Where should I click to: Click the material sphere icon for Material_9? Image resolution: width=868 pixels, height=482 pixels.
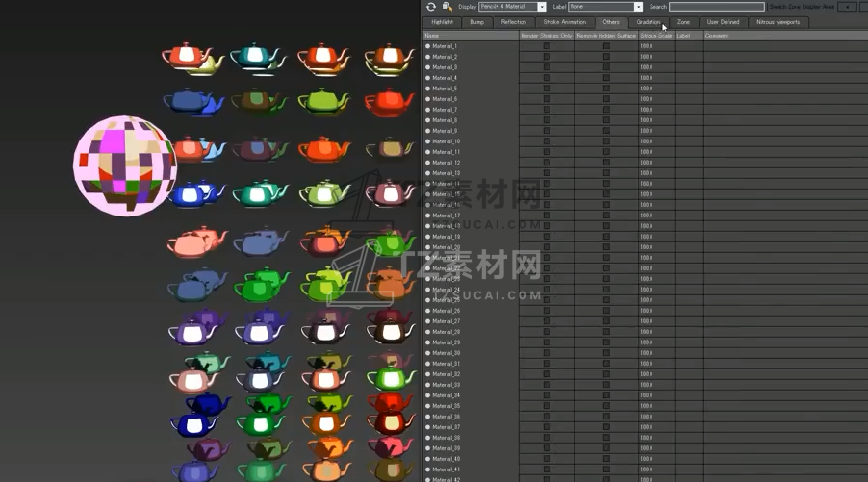pyautogui.click(x=428, y=131)
